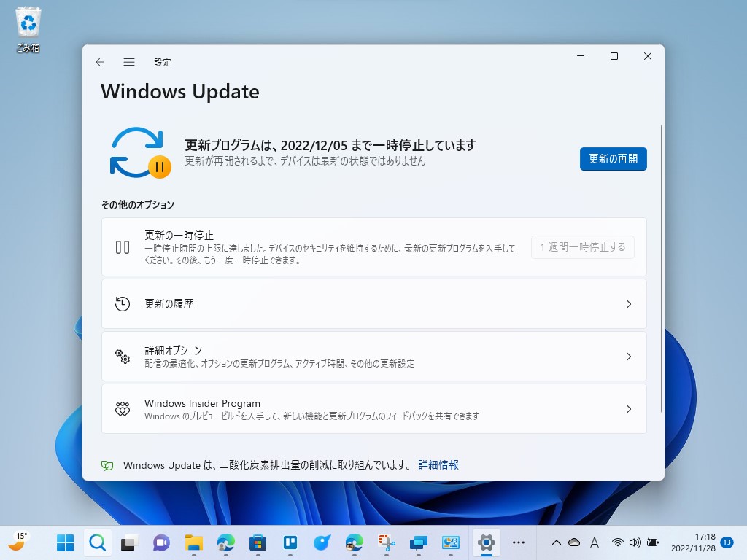The width and height of the screenshot is (747, 560).
Task: Select the advanced options gear icon
Action: [x=123, y=356]
